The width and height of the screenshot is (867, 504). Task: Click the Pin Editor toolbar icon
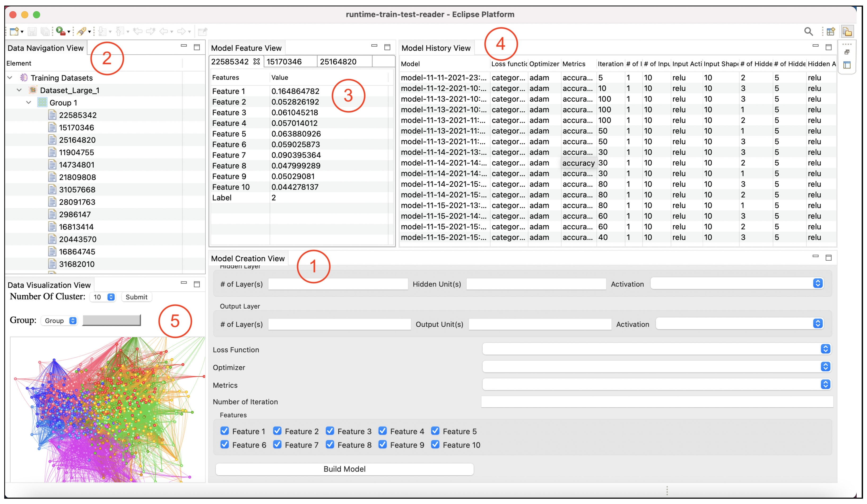(203, 32)
